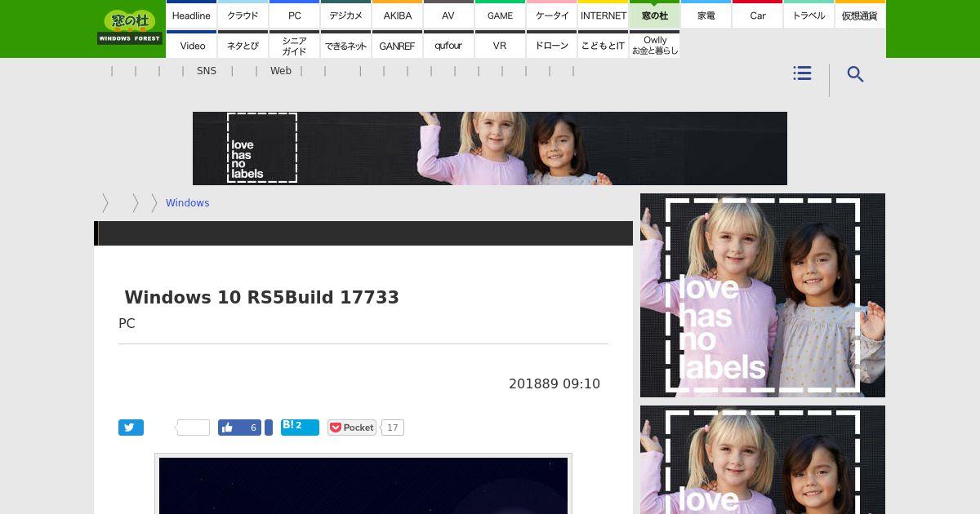Click the second sidebar ad below

point(763,460)
